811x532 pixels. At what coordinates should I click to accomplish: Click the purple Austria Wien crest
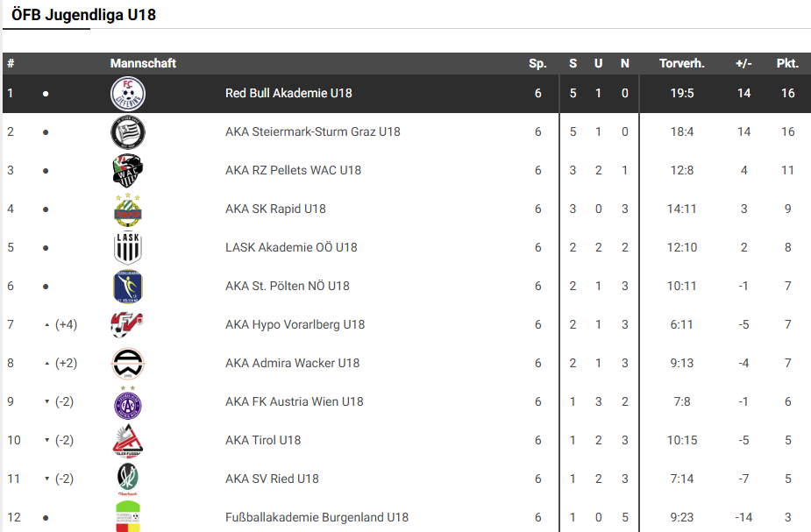pyautogui.click(x=128, y=402)
